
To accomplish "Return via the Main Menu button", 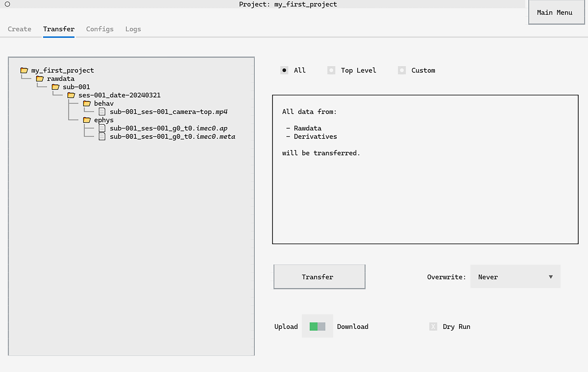I will point(554,13).
